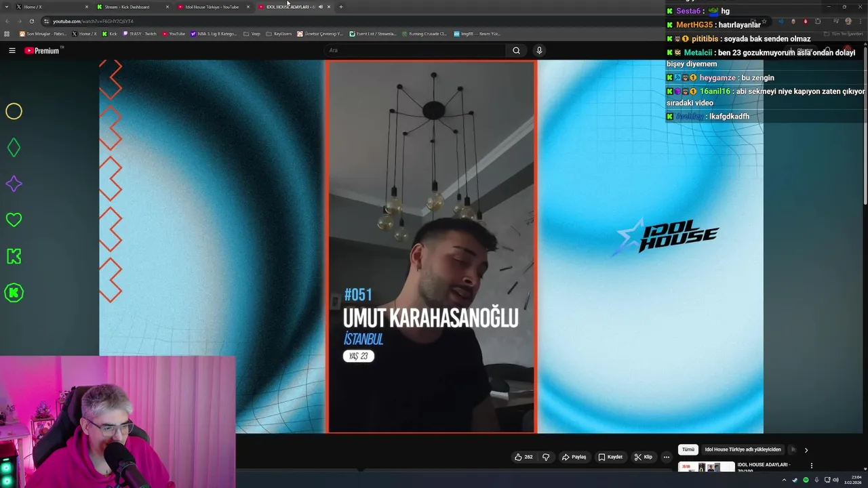Mute the playing IDOL HOUSE ADAYLARI tab

pyautogui.click(x=321, y=7)
